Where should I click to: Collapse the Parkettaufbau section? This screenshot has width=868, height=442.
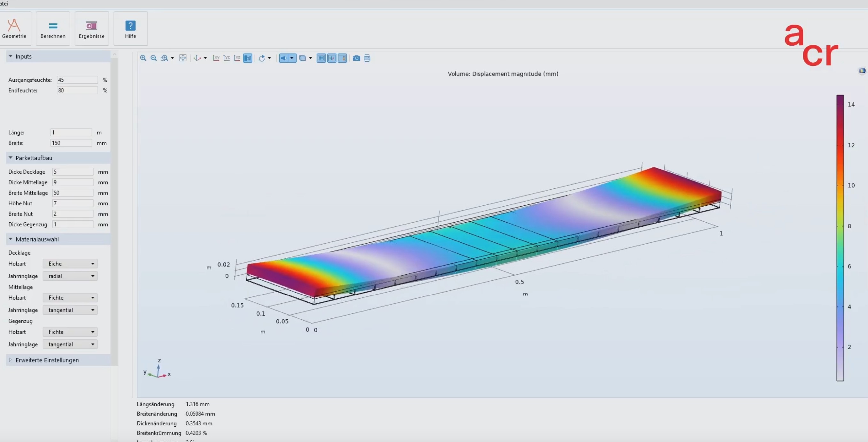coord(11,157)
